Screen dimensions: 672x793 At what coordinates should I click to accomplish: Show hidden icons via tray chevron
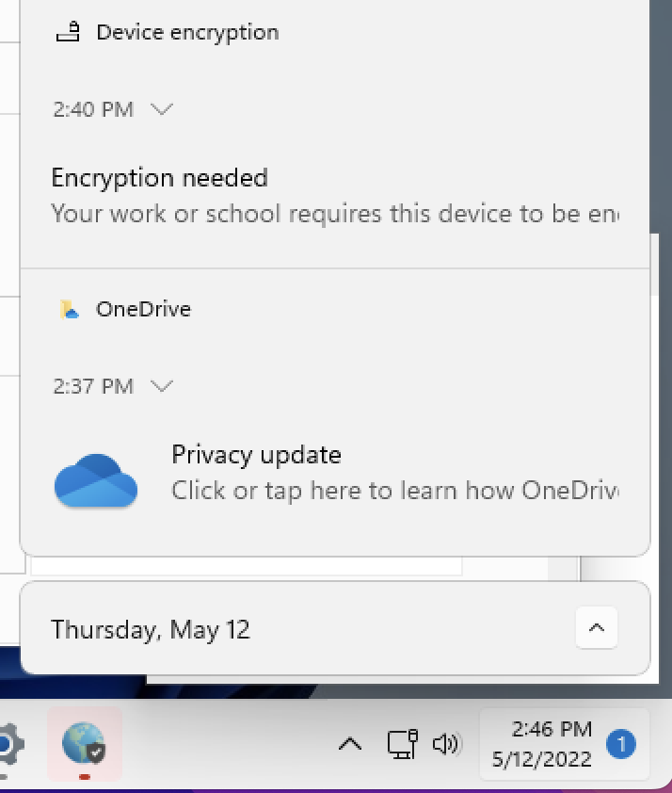pos(350,744)
